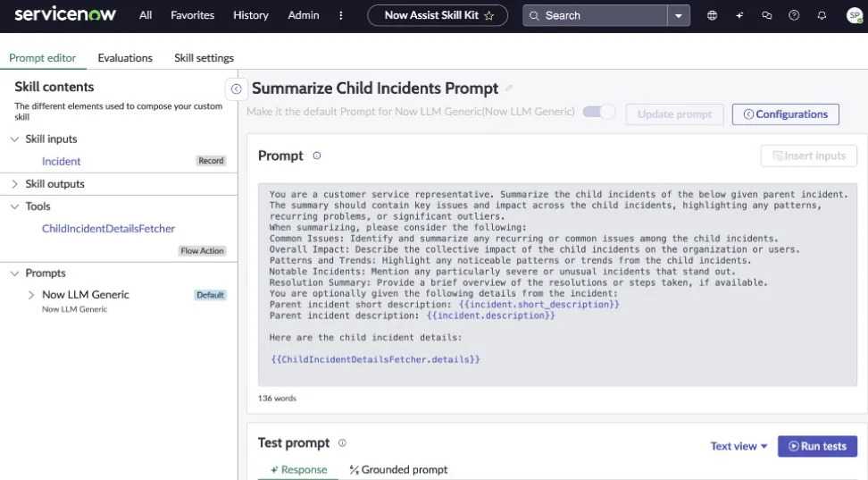Click the help question mark icon

(794, 15)
